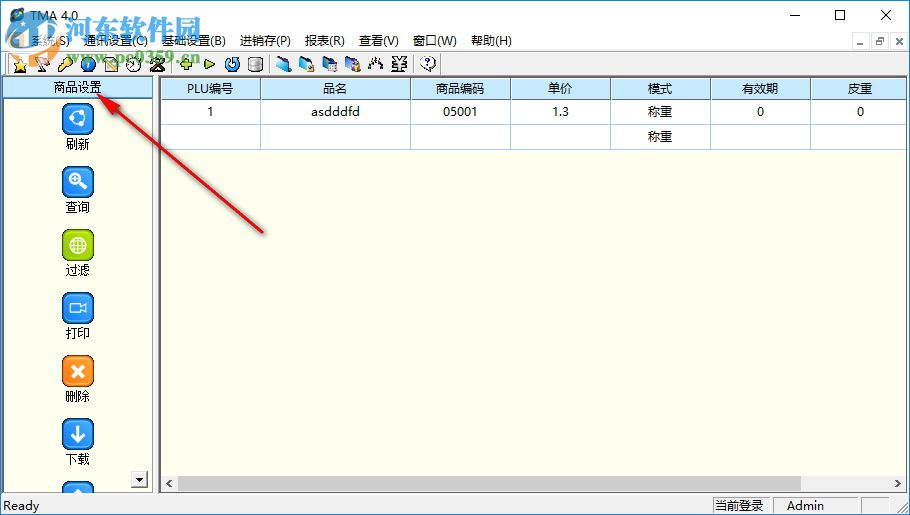Select PLU number 1 cell
The height and width of the screenshot is (515, 910).
pos(210,112)
